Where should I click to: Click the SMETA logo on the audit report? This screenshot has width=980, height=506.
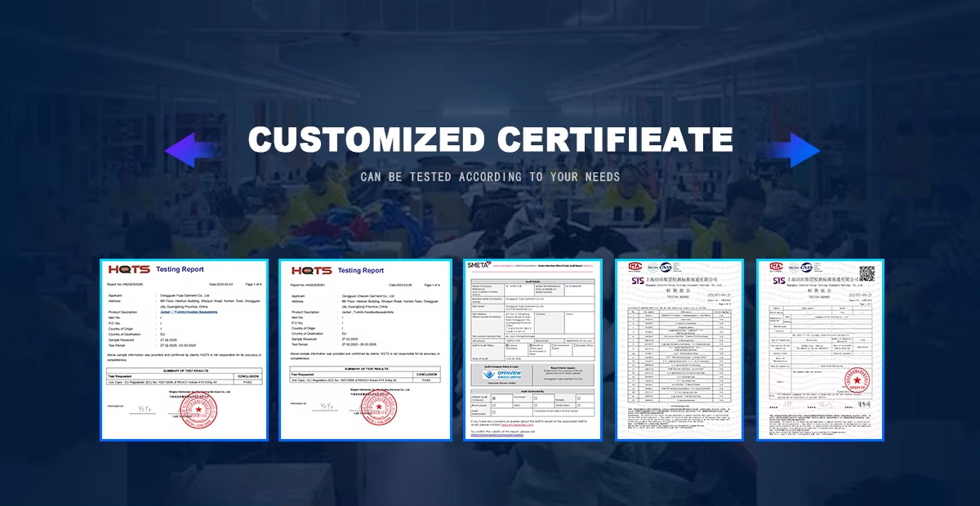pyautogui.click(x=478, y=264)
